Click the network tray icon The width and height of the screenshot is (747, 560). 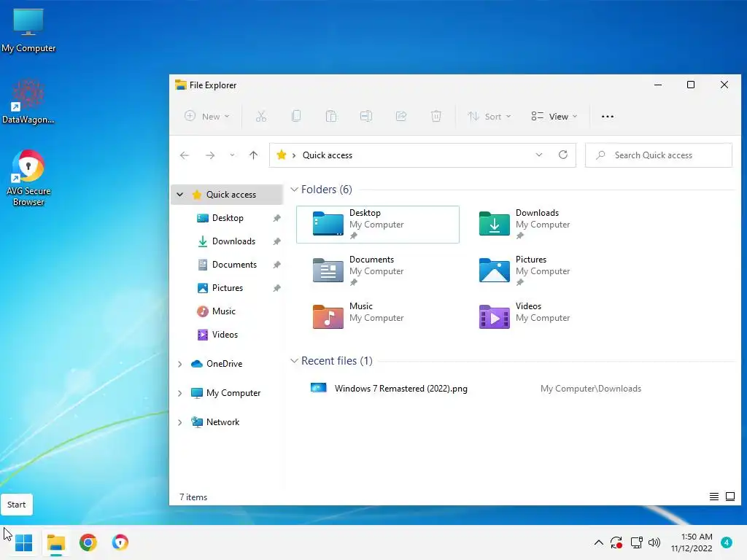pos(636,542)
